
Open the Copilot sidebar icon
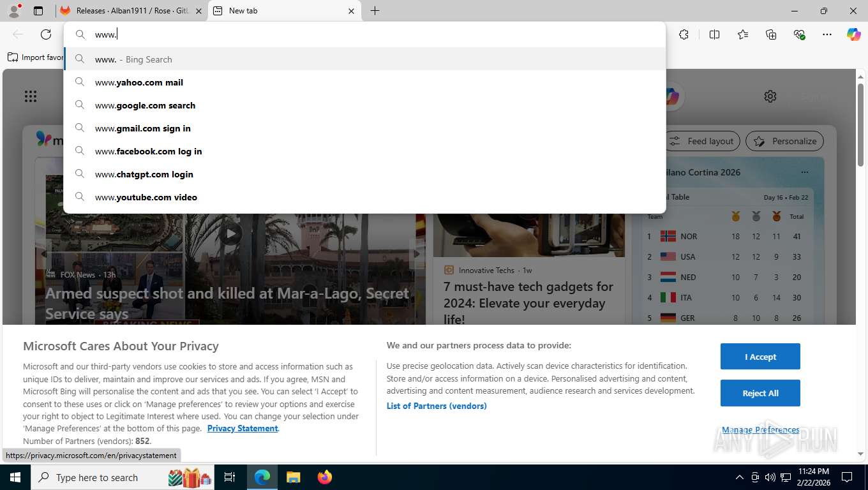click(854, 34)
